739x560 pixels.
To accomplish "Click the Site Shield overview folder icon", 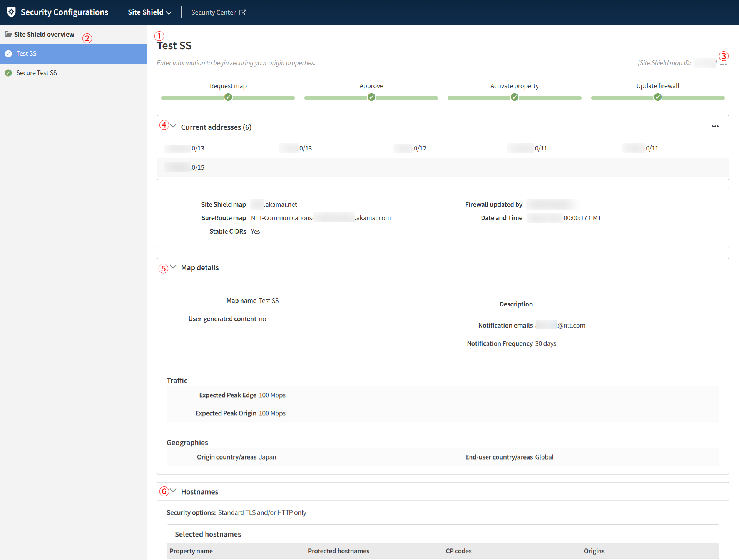I will click(x=8, y=34).
